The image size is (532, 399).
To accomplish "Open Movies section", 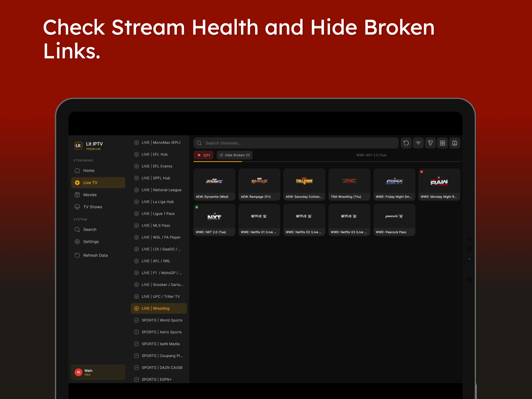I will tap(98, 195).
